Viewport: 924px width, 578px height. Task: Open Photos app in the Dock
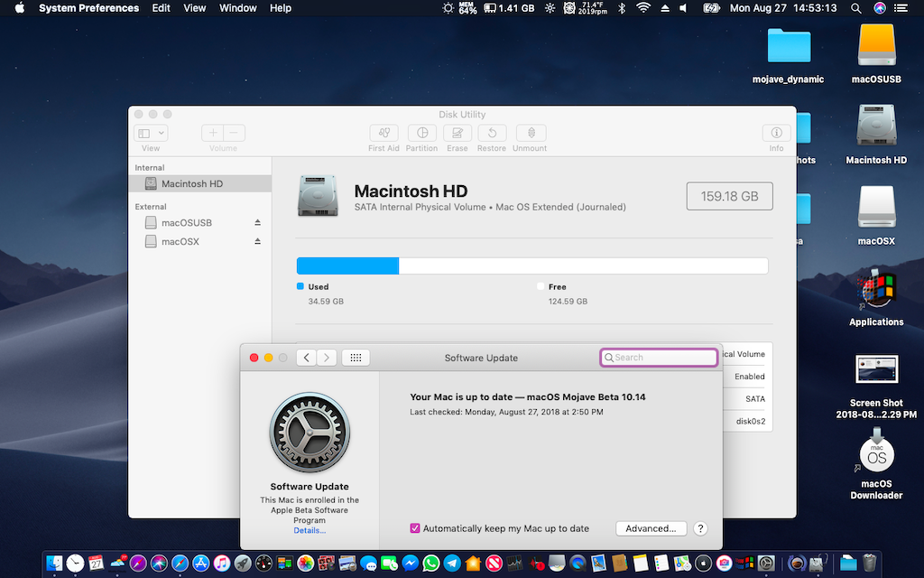point(305,564)
